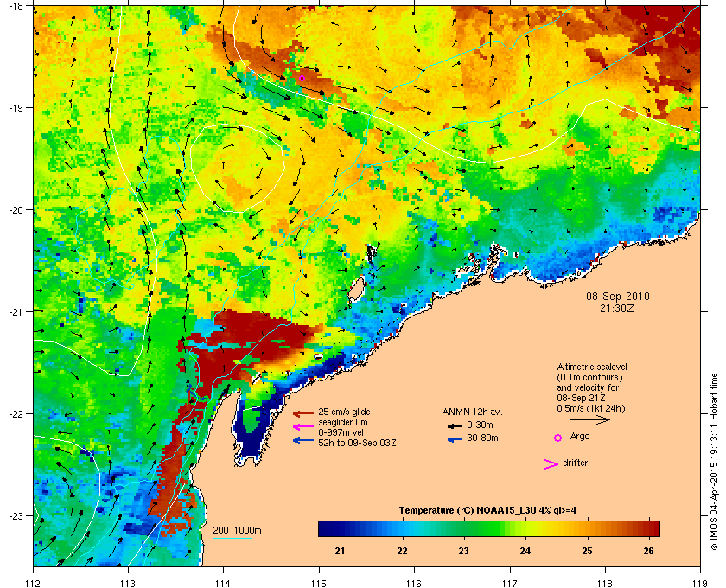The width and height of the screenshot is (726, 588).
Task: Click the '200 1000m' depth label
Action: (x=237, y=531)
